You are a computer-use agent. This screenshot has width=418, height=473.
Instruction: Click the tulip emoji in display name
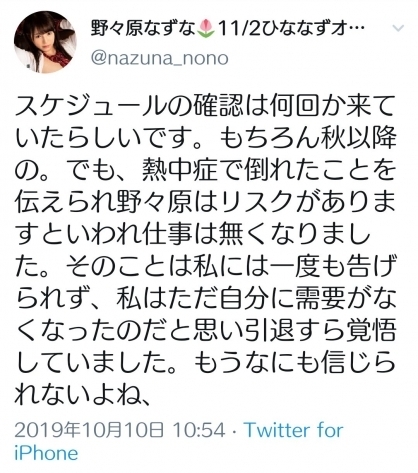[206, 29]
